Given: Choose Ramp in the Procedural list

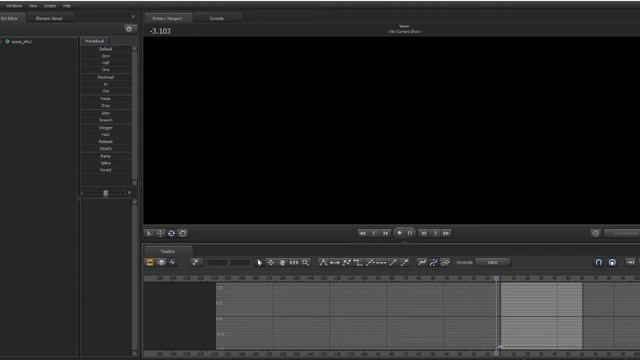Looking at the screenshot, I should tap(106, 156).
